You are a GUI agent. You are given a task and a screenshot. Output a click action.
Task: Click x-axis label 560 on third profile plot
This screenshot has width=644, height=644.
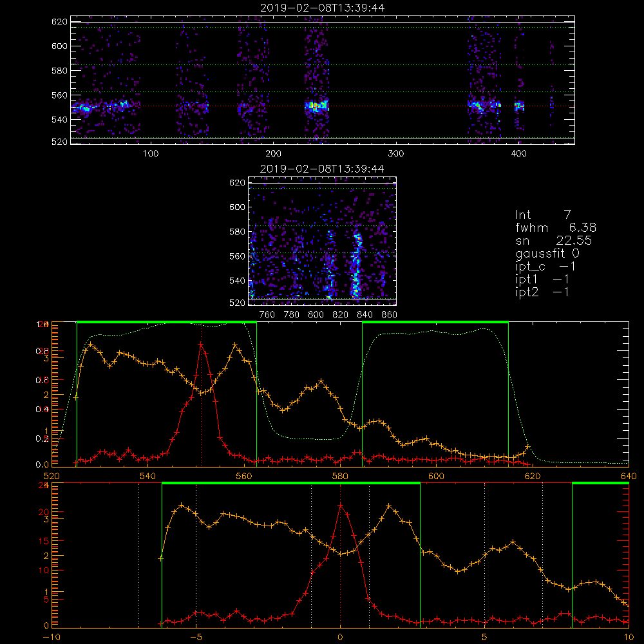244,476
